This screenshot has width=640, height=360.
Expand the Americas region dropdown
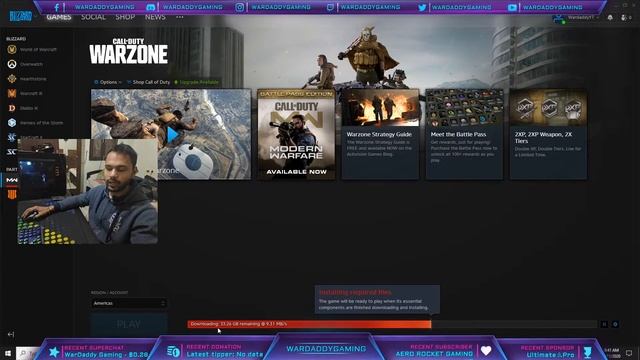129,303
